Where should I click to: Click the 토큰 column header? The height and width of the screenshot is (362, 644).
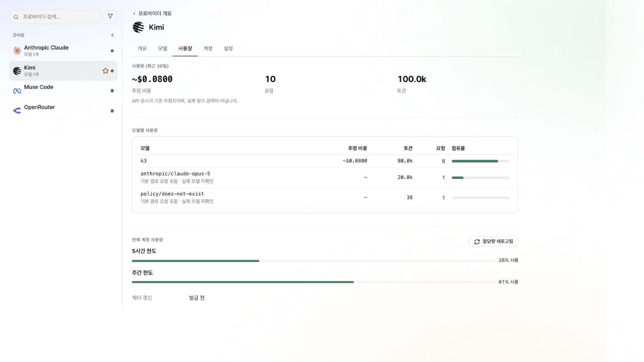(x=408, y=148)
